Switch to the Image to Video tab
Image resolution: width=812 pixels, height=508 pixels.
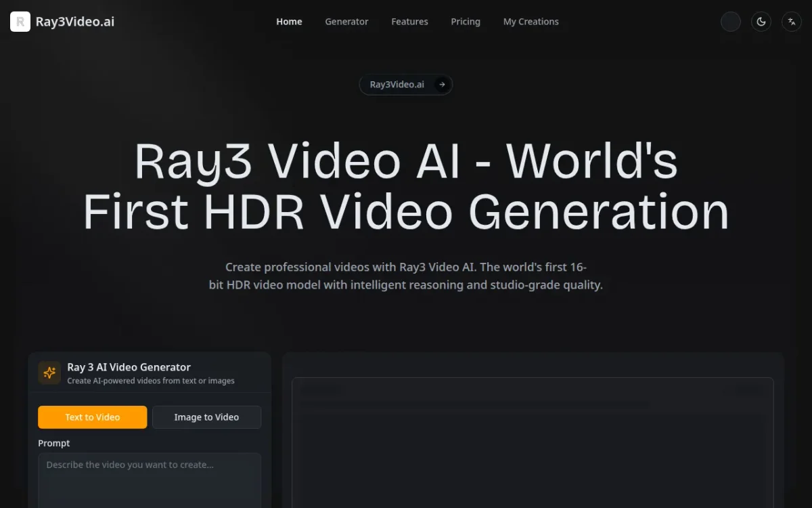[x=206, y=417]
